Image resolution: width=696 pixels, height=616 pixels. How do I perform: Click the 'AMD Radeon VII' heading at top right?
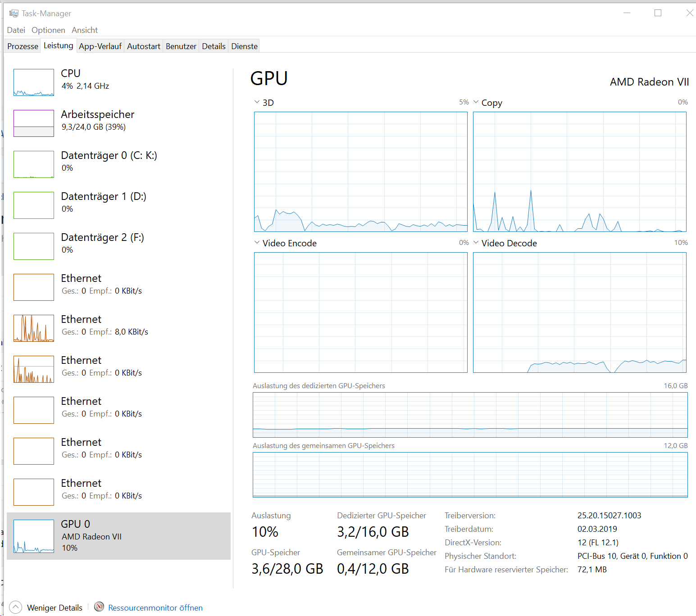(649, 82)
